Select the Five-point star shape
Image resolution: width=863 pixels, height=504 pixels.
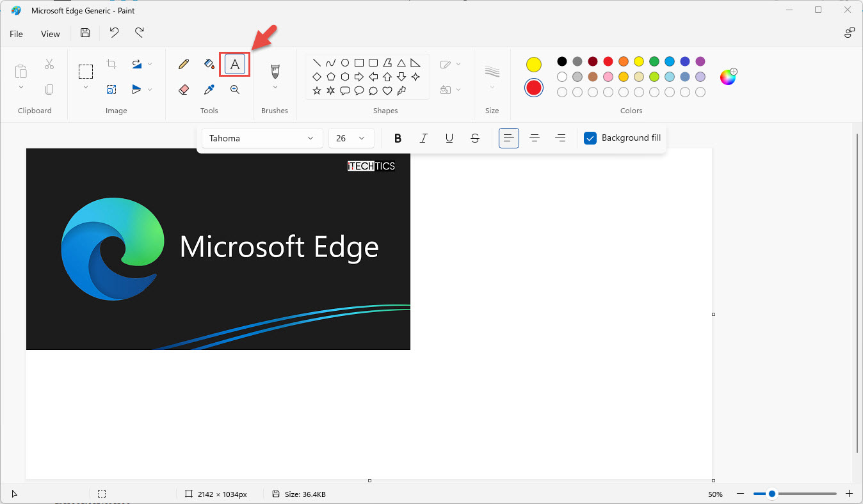316,91
